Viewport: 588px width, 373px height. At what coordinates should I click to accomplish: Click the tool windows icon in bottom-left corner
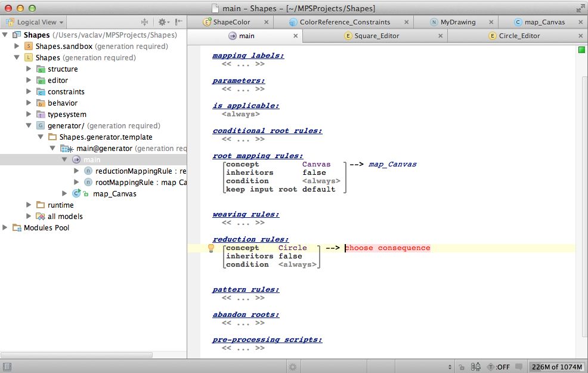[7, 367]
